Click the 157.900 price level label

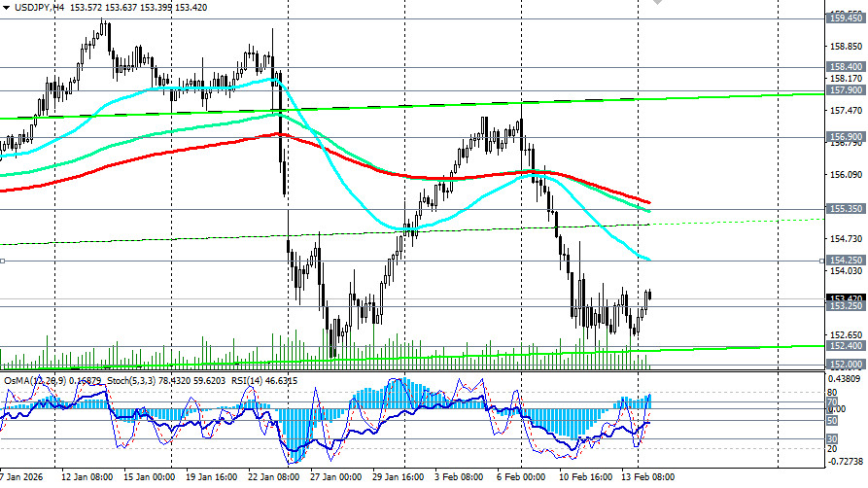point(845,90)
